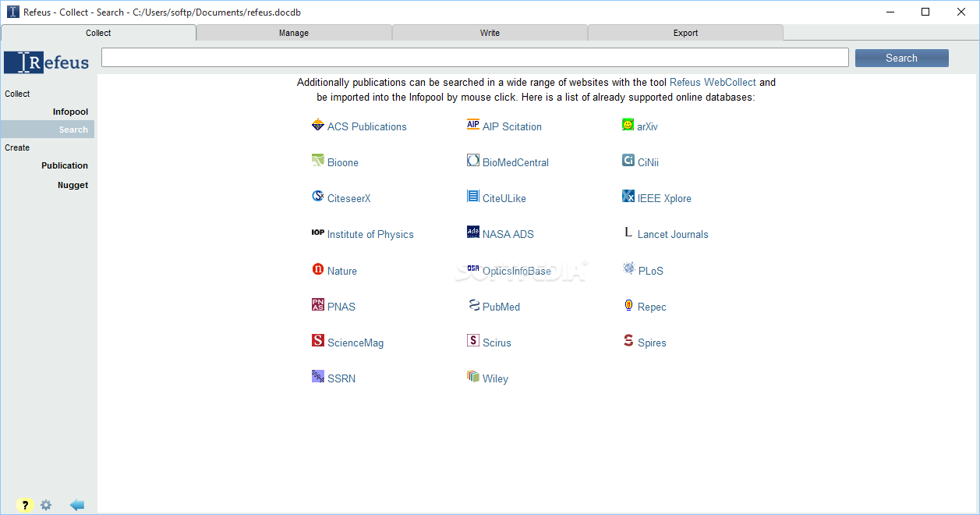Switch to the Write tab
The height and width of the screenshot is (515, 980).
[x=490, y=33]
